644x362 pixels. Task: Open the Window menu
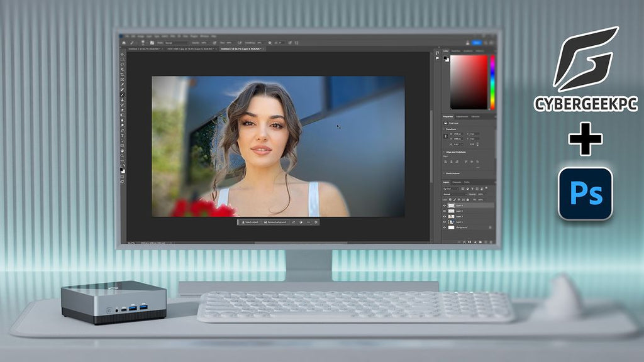pos(204,36)
